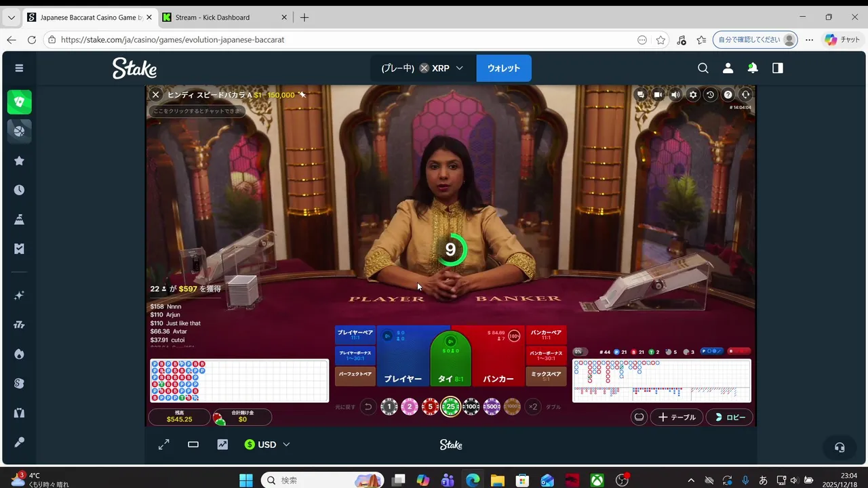Image resolution: width=868 pixels, height=488 pixels.
Task: Open slots 777 icon in sidebar
Action: coord(19,325)
